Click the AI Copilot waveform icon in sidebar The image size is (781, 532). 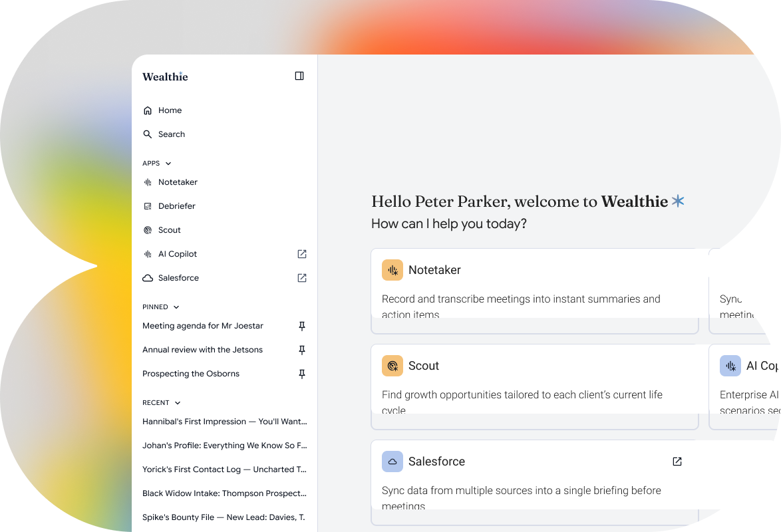tap(148, 254)
